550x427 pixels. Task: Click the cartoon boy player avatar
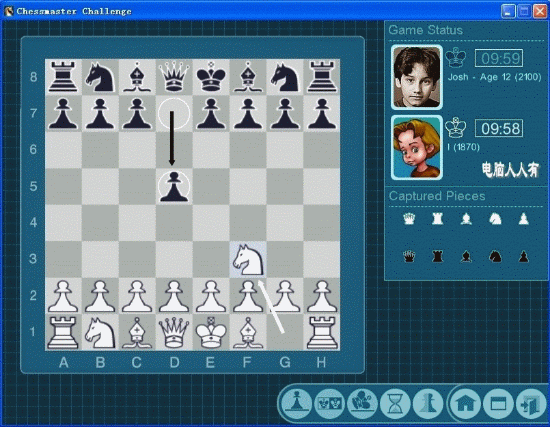click(417, 147)
